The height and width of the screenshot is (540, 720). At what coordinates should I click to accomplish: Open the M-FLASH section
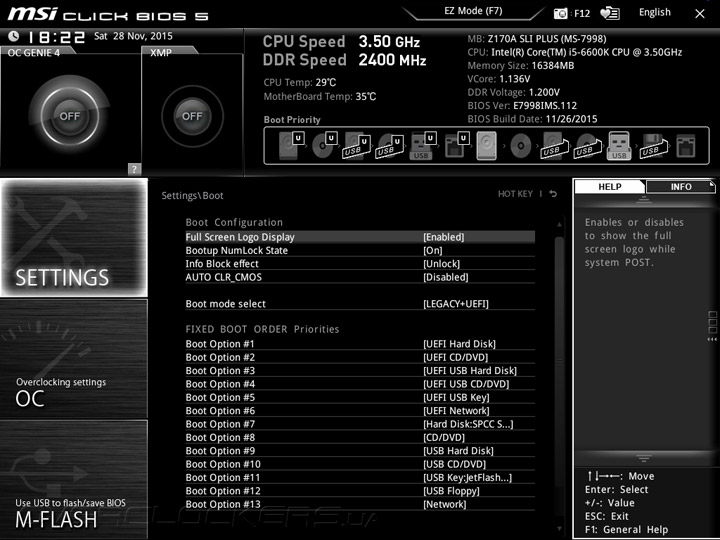(74, 479)
